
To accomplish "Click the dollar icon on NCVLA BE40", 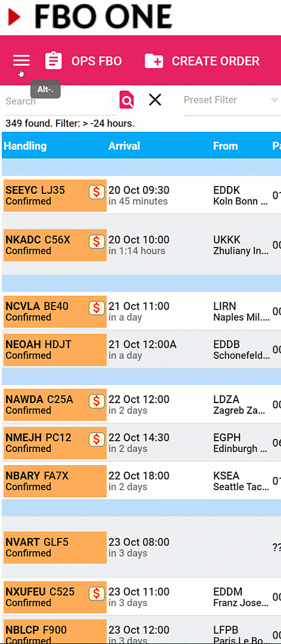I will (97, 308).
